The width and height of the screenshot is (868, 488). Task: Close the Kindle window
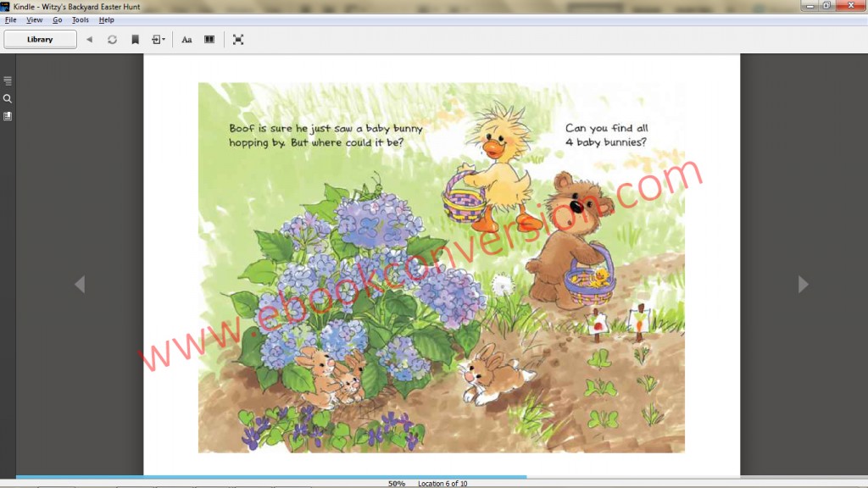pyautogui.click(x=851, y=6)
